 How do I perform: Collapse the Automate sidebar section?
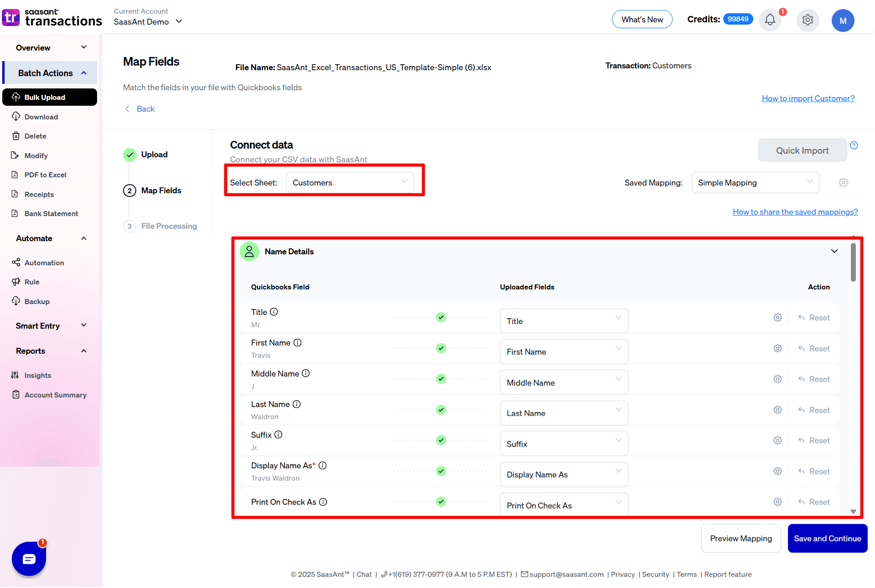50,238
